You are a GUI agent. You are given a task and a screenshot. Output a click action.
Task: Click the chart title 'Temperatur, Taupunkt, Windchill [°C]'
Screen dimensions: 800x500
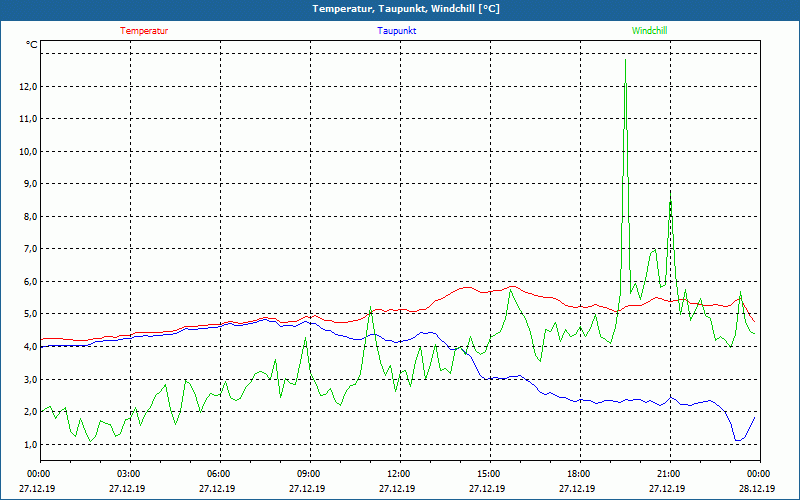pyautogui.click(x=406, y=9)
